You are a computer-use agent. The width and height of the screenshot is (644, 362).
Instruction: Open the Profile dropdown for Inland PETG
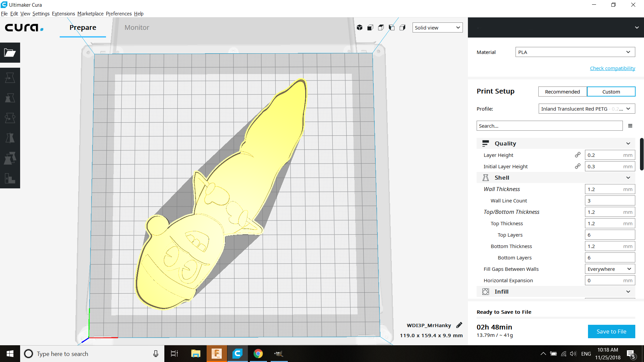tap(587, 109)
